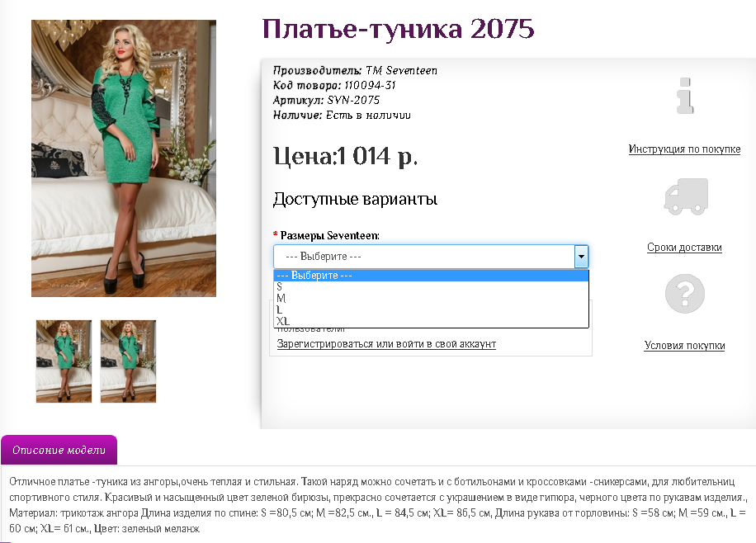Select the first small dress thumbnail
Screen dimensions: 756x543
click(64, 361)
